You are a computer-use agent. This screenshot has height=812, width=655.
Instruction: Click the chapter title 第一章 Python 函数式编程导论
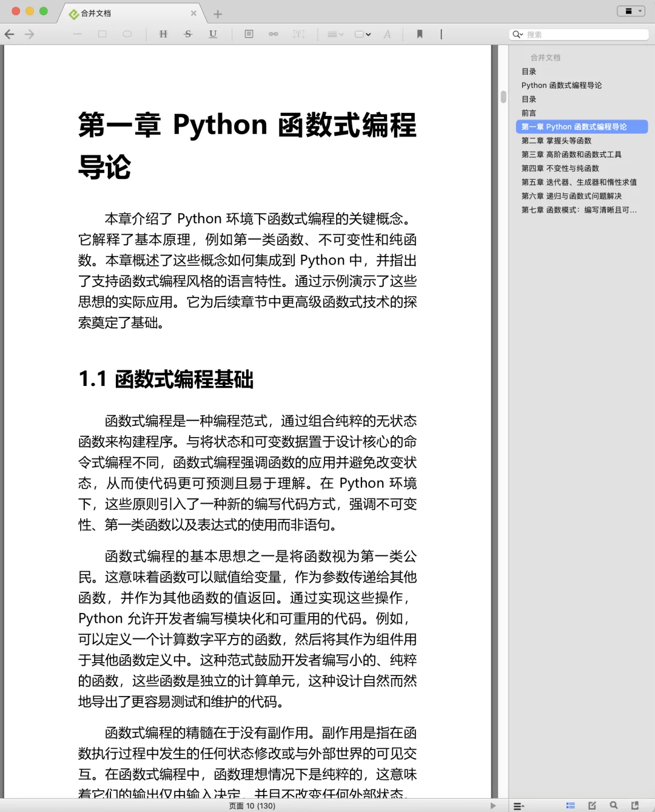(247, 146)
